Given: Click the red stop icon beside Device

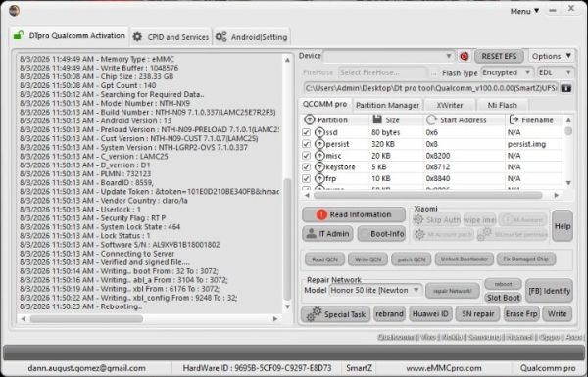Looking at the screenshot, I should click(465, 56).
